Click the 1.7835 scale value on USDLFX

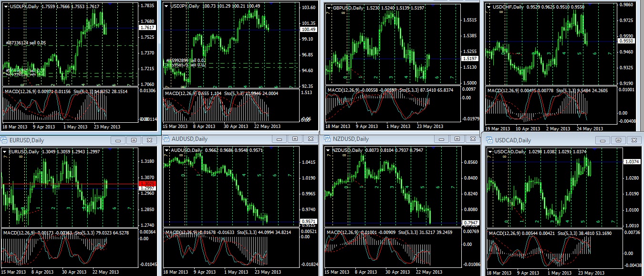(148, 6)
